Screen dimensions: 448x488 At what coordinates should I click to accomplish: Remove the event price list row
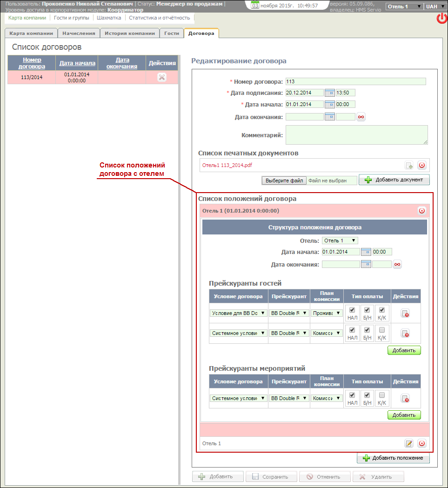[405, 399]
